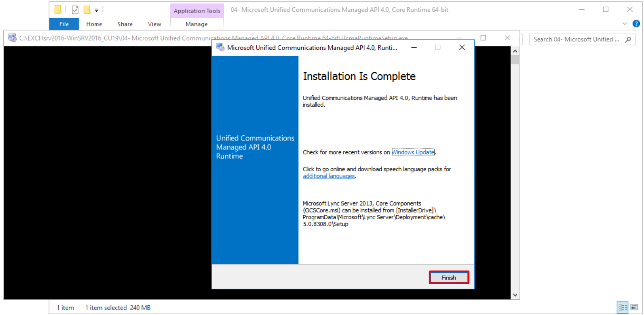Switch to the Share ribbon tab
The width and height of the screenshot is (644, 315).
click(125, 24)
